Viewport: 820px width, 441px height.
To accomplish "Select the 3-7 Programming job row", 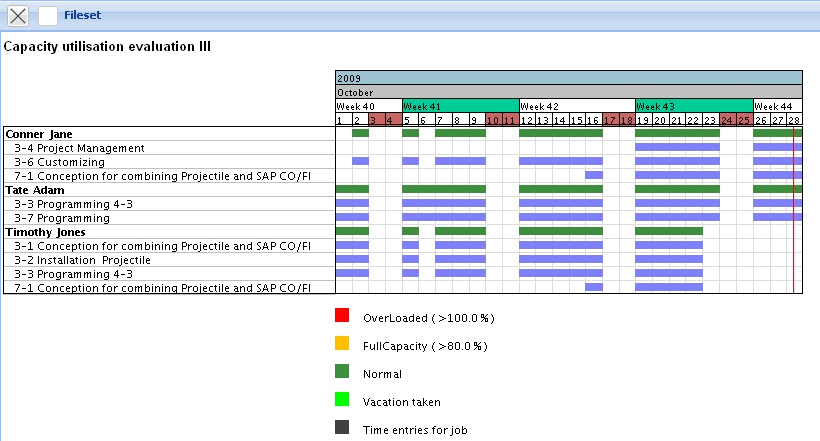I will click(62, 218).
